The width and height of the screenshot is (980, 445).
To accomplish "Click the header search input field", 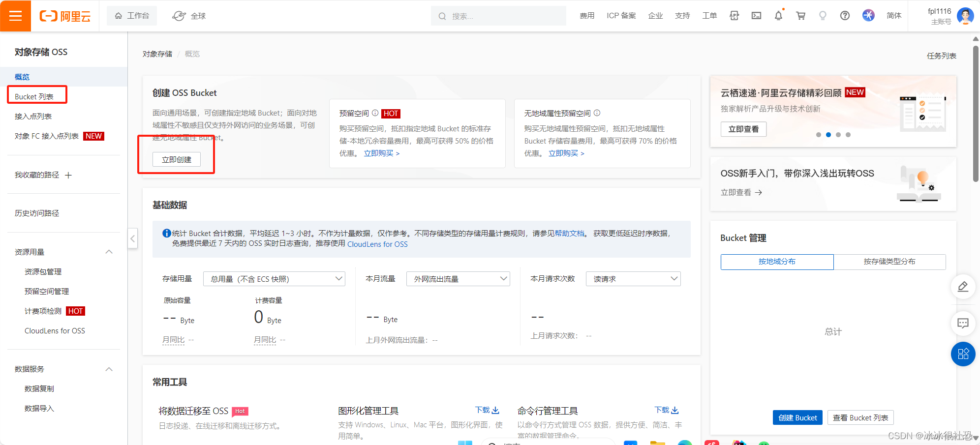I will tap(498, 16).
